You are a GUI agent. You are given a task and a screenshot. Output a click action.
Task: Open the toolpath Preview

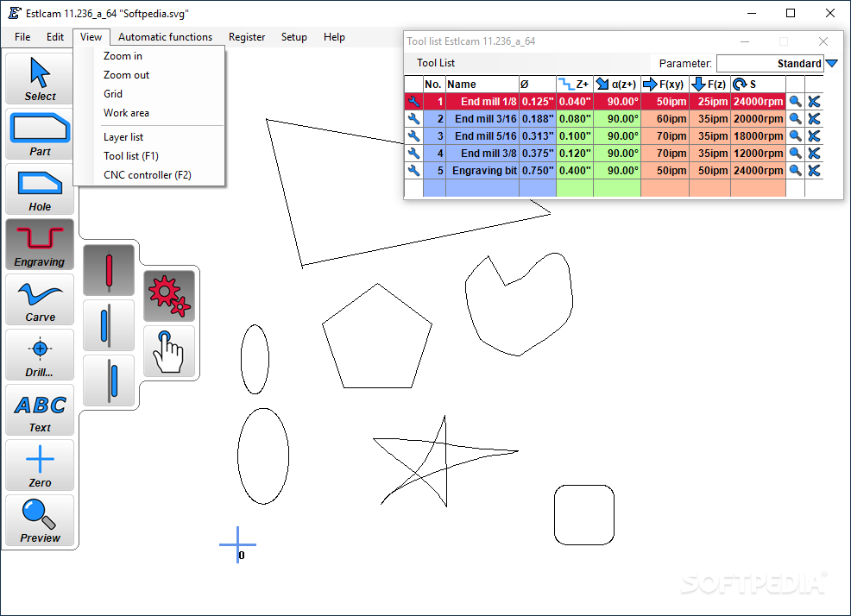[40, 520]
